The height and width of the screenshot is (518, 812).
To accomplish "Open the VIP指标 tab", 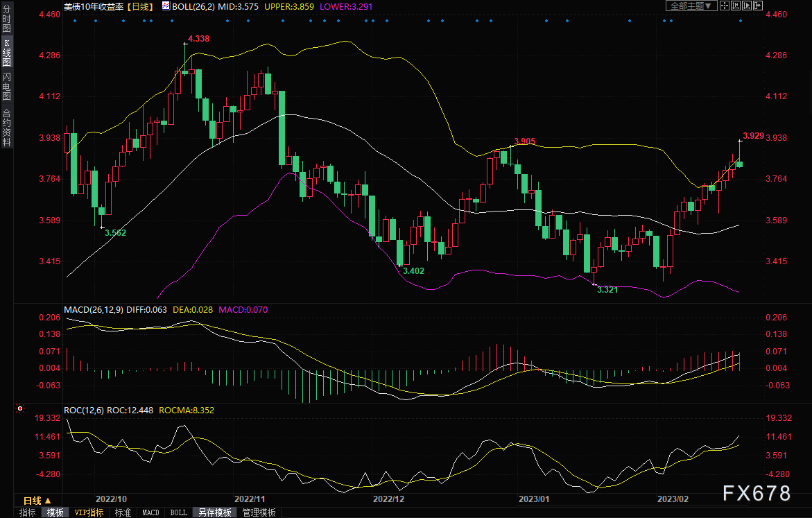I will tap(89, 512).
